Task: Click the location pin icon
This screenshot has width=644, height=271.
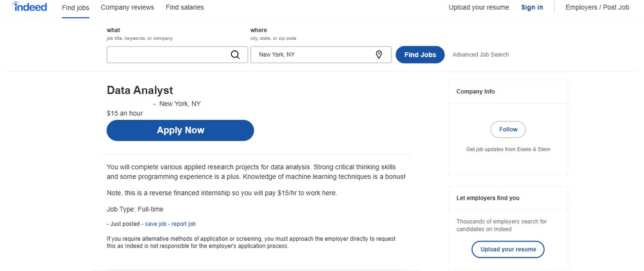Action: pyautogui.click(x=379, y=55)
